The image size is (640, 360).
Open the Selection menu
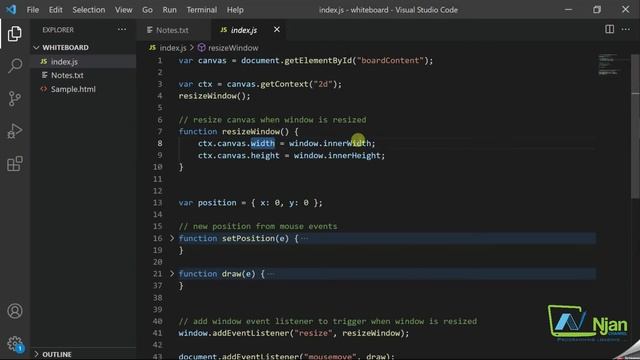89,10
